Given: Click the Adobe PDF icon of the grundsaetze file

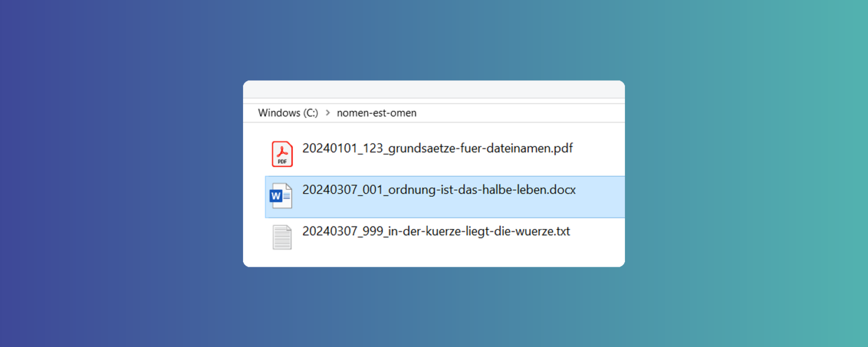Looking at the screenshot, I should 281,154.
